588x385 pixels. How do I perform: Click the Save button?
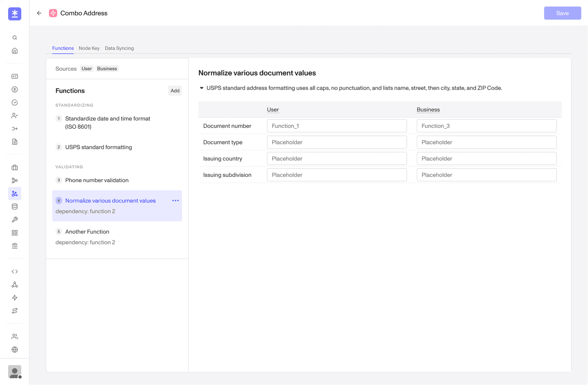pyautogui.click(x=562, y=13)
